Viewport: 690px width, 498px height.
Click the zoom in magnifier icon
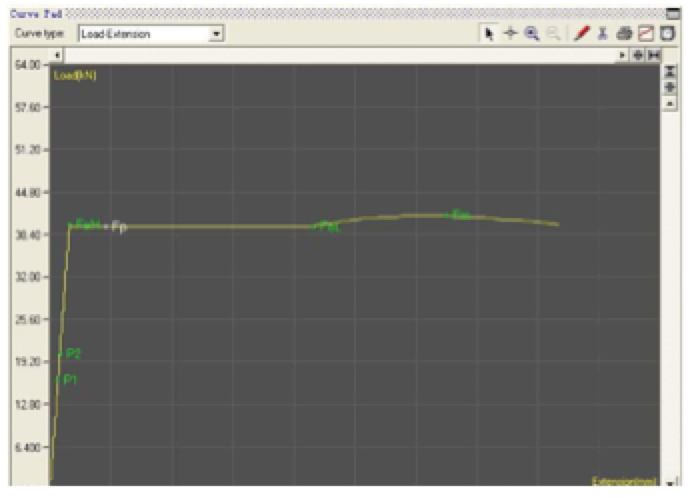click(x=532, y=33)
